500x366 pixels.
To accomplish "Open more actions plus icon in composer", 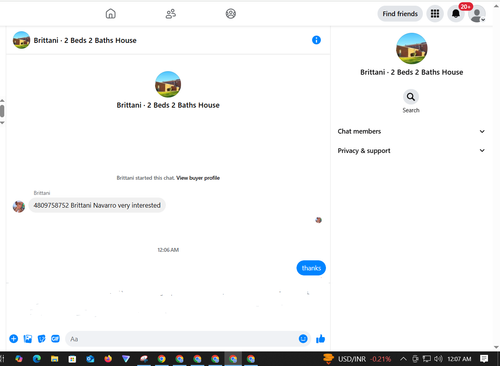I will [14, 339].
